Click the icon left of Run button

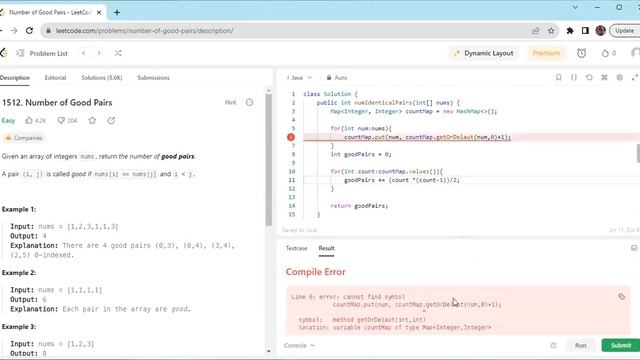[x=553, y=345]
